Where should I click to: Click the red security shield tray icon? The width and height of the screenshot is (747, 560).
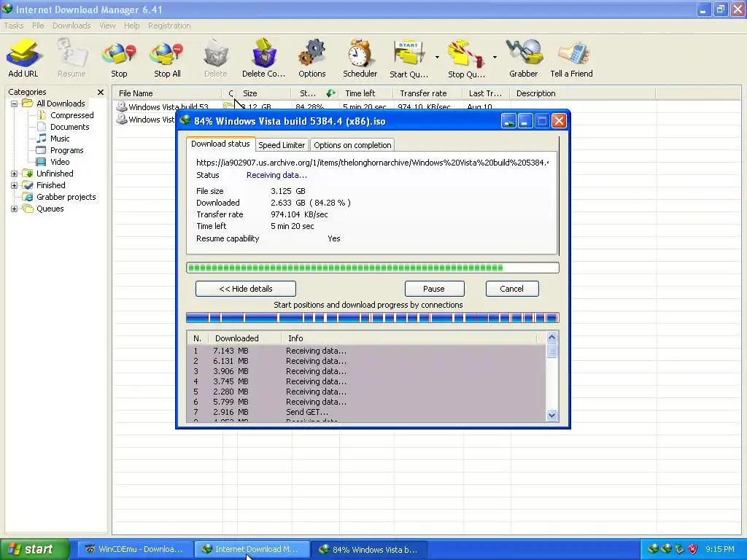click(693, 550)
